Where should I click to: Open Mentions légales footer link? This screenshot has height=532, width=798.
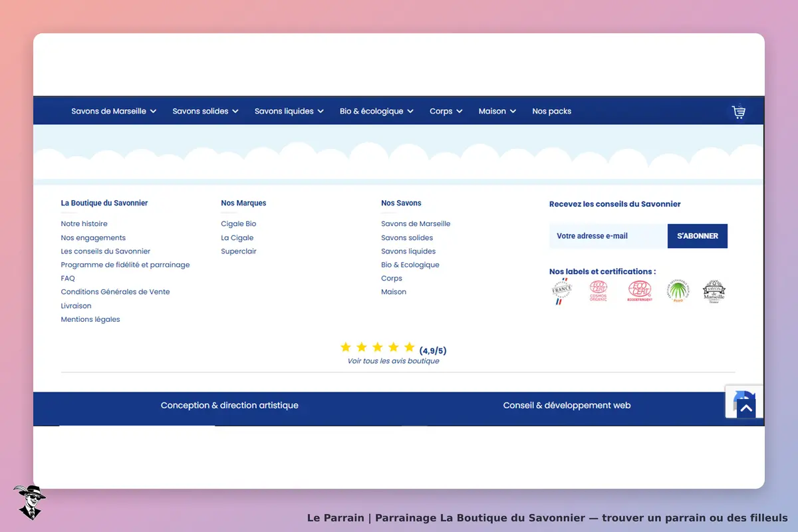coord(90,319)
